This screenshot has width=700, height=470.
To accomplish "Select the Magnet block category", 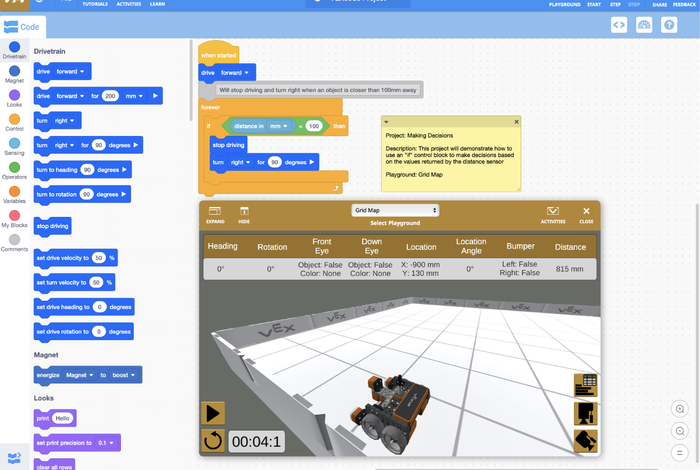I will [14, 74].
